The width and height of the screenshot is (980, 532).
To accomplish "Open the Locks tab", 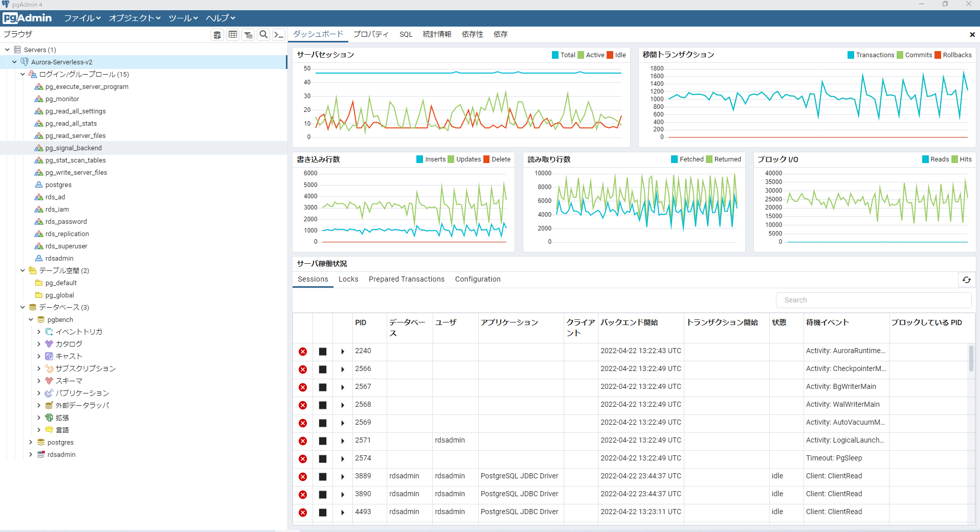I will pyautogui.click(x=348, y=279).
